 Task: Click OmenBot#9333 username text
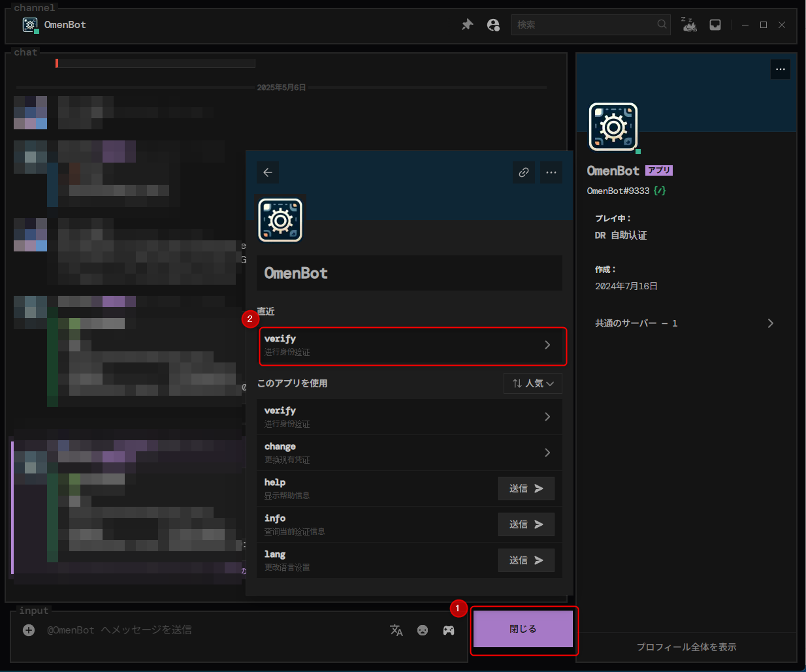618,191
